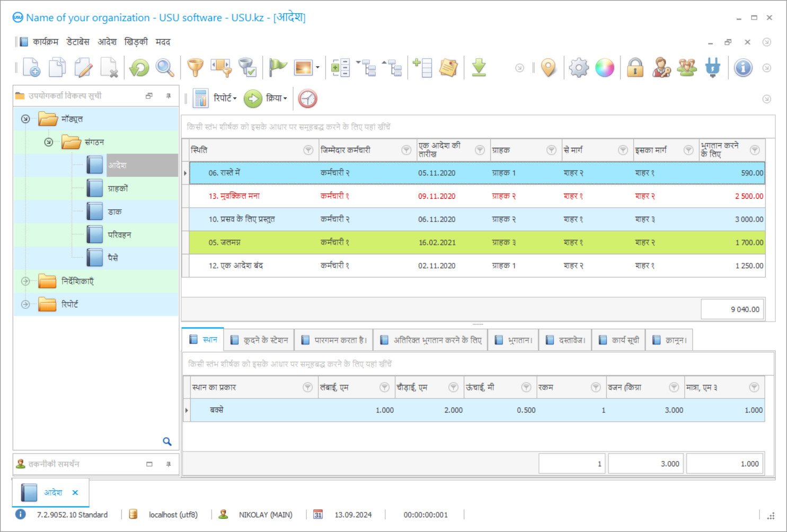Click the blue info icon in toolbar
787x532 pixels.
[743, 68]
